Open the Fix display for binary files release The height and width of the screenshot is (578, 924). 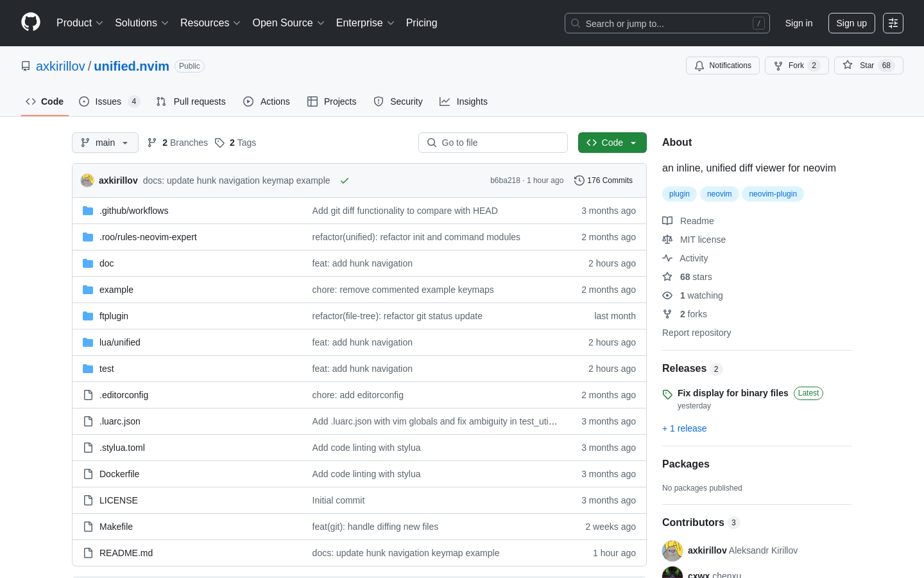click(x=733, y=393)
